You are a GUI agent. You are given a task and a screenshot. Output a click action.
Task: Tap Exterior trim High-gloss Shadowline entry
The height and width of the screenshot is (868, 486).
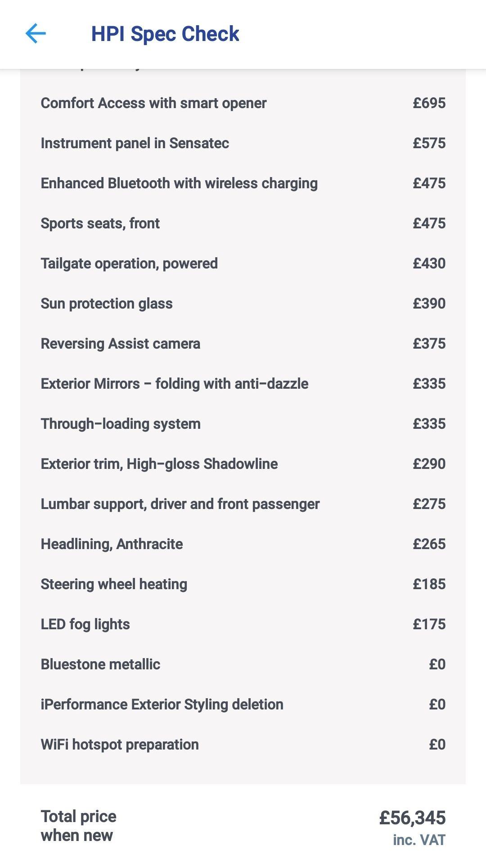pos(243,464)
